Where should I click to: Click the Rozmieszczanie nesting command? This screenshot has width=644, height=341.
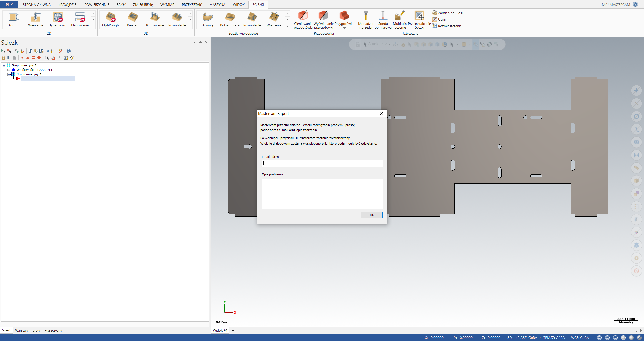click(447, 26)
